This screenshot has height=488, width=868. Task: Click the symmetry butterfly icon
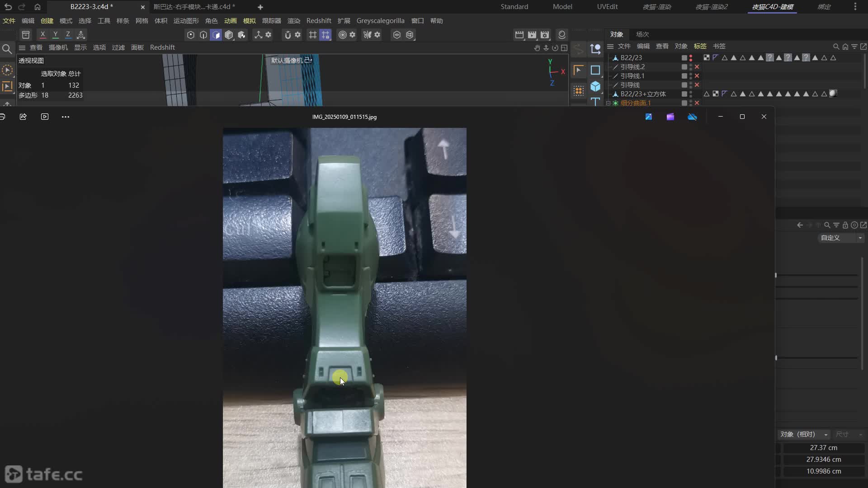368,35
